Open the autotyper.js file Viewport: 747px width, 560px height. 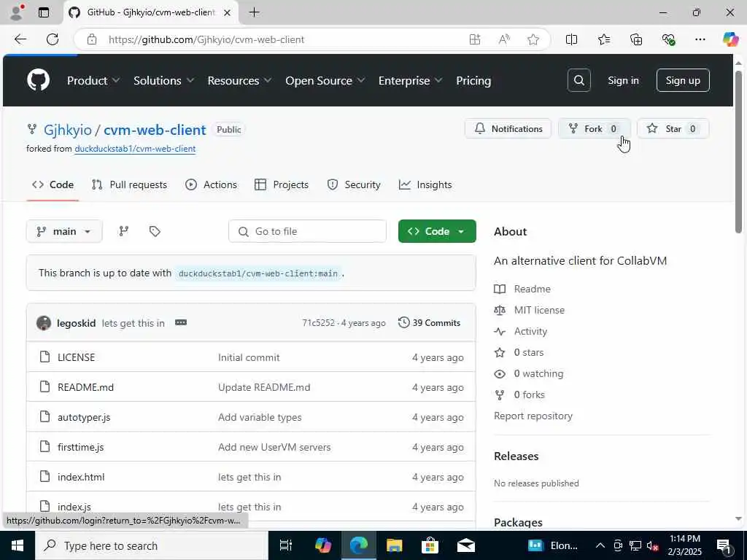[84, 417]
